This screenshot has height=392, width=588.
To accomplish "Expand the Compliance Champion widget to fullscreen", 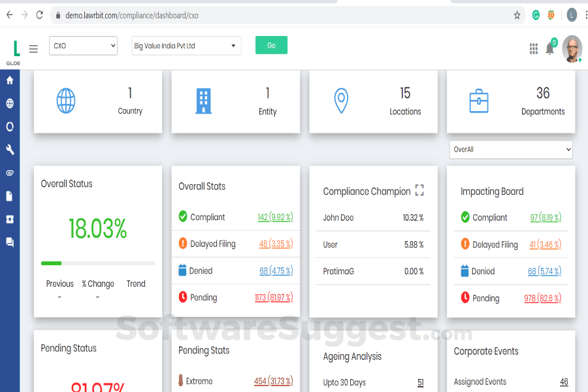I will (x=420, y=190).
